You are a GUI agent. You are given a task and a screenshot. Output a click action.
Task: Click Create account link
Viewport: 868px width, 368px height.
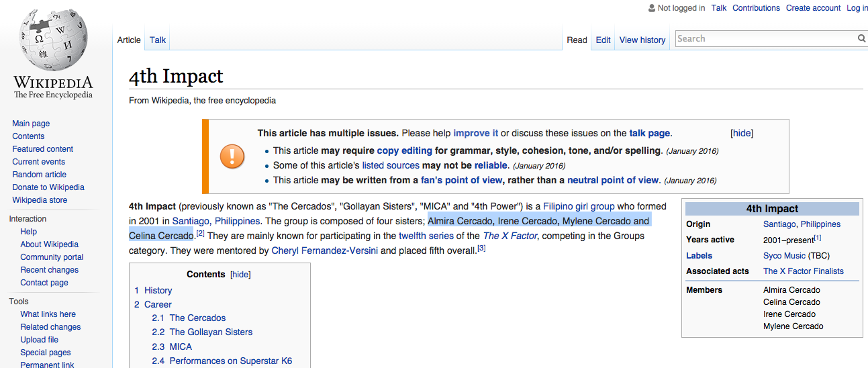pyautogui.click(x=813, y=8)
